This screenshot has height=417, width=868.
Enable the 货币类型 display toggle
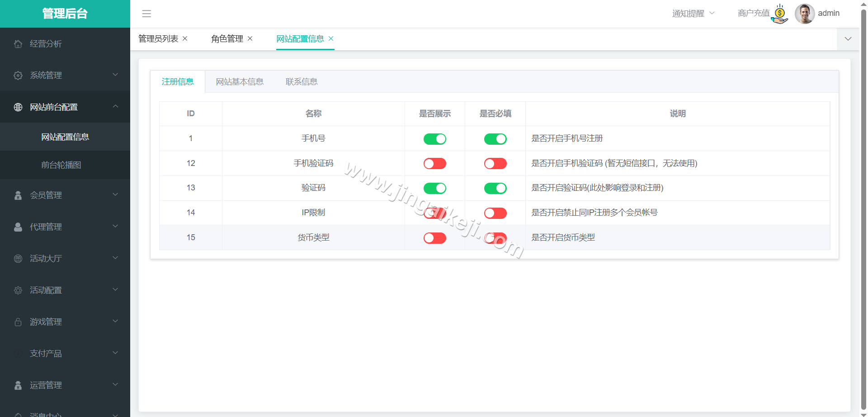click(x=434, y=237)
